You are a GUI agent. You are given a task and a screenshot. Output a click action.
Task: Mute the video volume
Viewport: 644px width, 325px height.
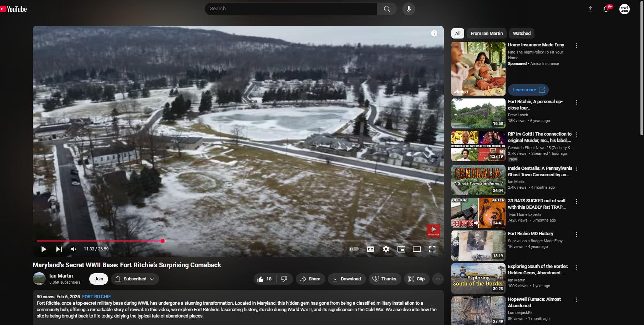click(73, 249)
